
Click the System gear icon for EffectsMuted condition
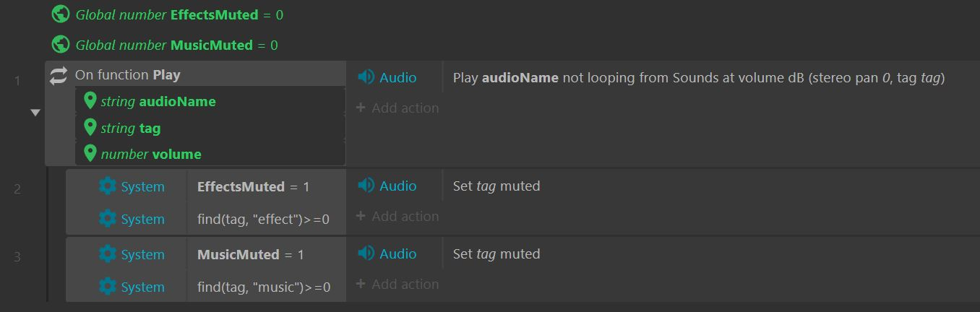coord(108,186)
